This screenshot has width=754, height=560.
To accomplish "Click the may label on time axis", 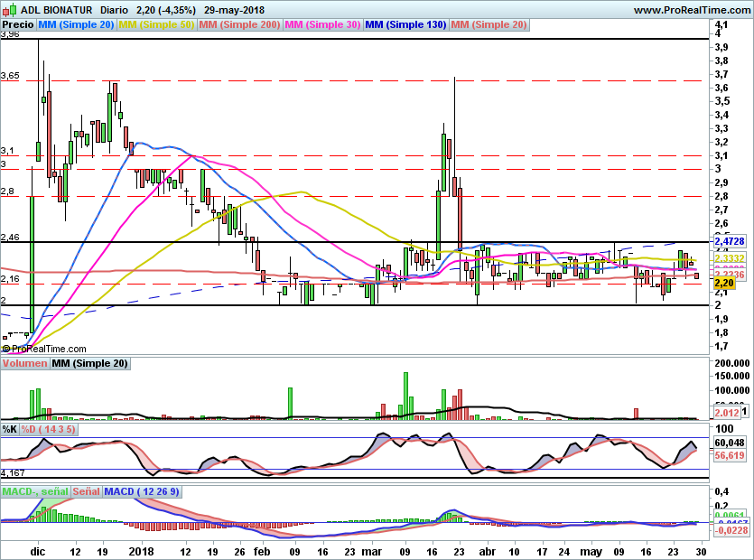I will click(591, 551).
